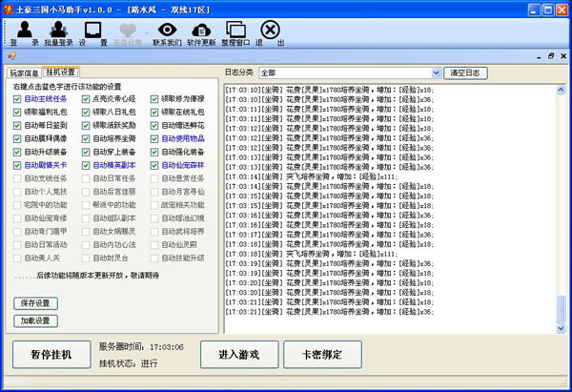This screenshot has height=392, width=572.
Task: Open the small arrow beside 充值付费
Action: click(x=147, y=33)
